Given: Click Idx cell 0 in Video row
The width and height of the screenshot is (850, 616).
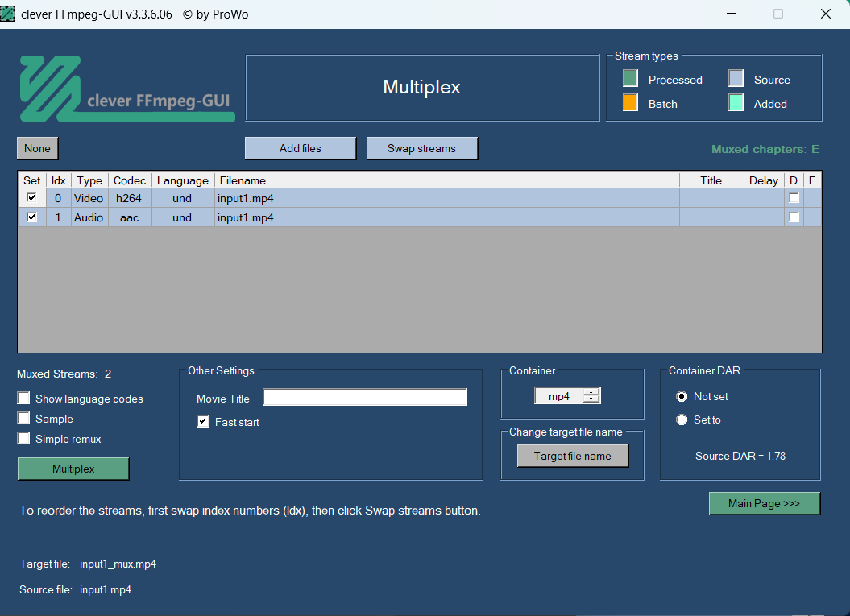Looking at the screenshot, I should tap(58, 198).
